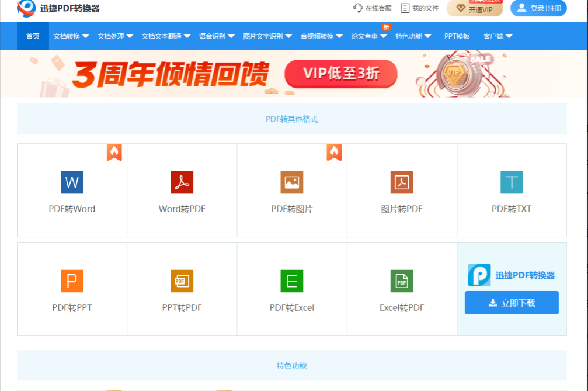Click the hot flame badge on PDF转Word
588x391 pixels.
(x=114, y=153)
